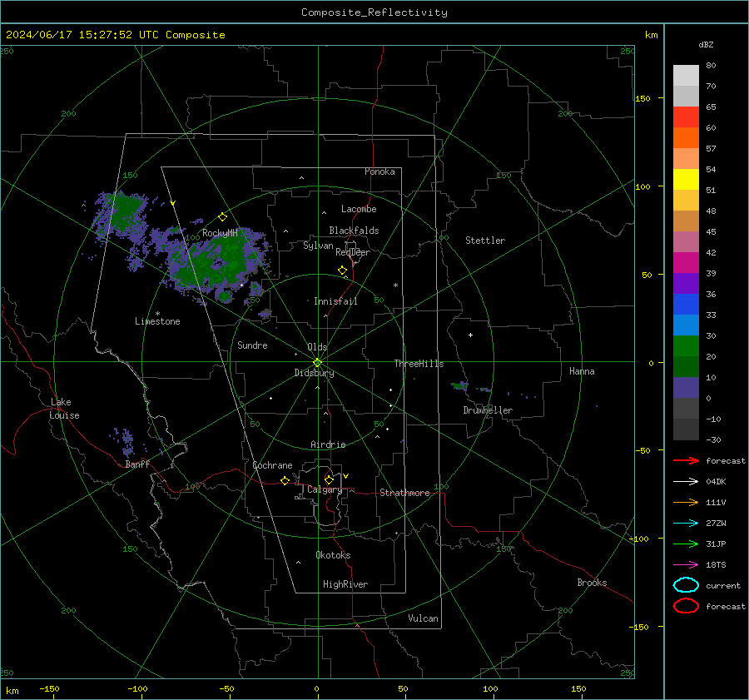Screen dimensions: 749x700
Task: Click the Vulcan town label
Action: tap(424, 618)
